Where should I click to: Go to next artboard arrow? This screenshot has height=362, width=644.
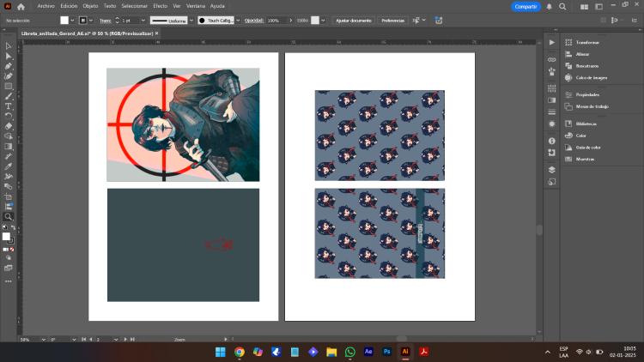125,340
